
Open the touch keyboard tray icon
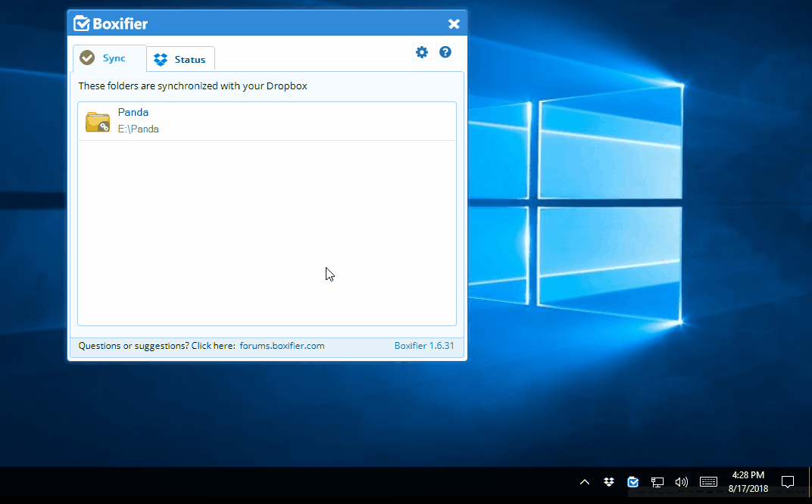(708, 482)
